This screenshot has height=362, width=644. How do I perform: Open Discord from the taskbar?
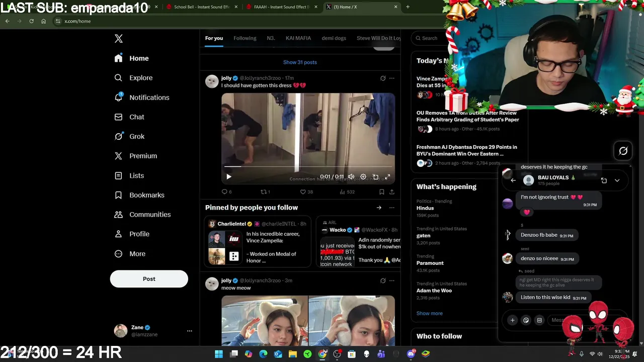point(411,354)
